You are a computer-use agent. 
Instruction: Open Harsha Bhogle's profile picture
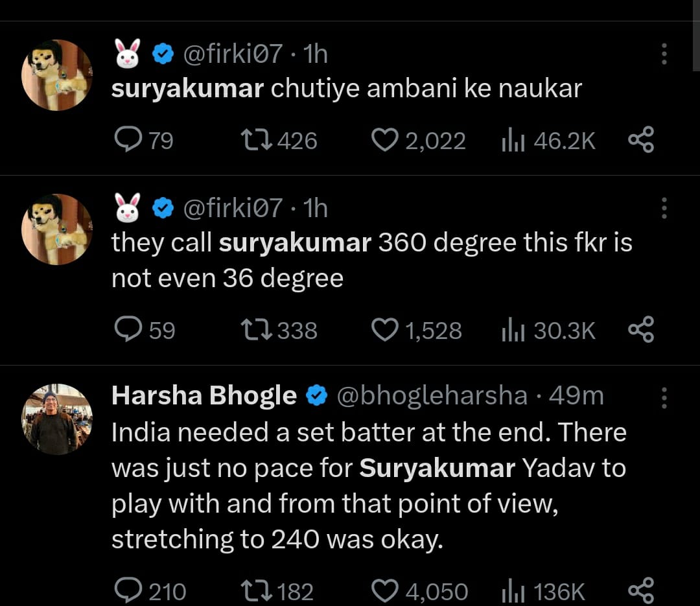tap(58, 419)
